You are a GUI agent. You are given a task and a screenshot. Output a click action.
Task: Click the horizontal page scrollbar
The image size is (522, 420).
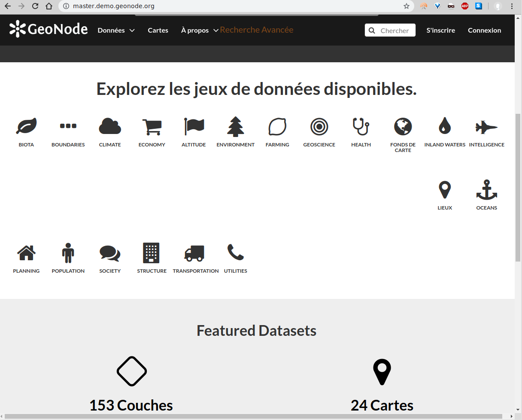252,417
